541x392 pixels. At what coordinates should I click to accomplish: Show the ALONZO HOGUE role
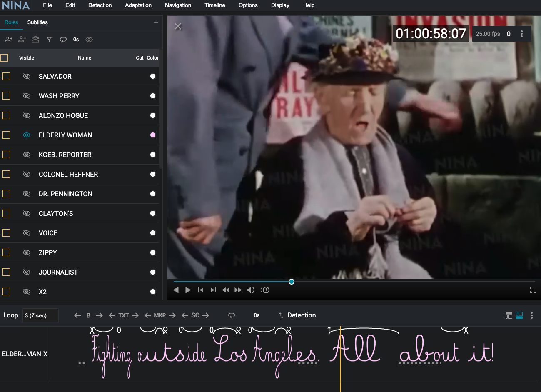click(27, 115)
